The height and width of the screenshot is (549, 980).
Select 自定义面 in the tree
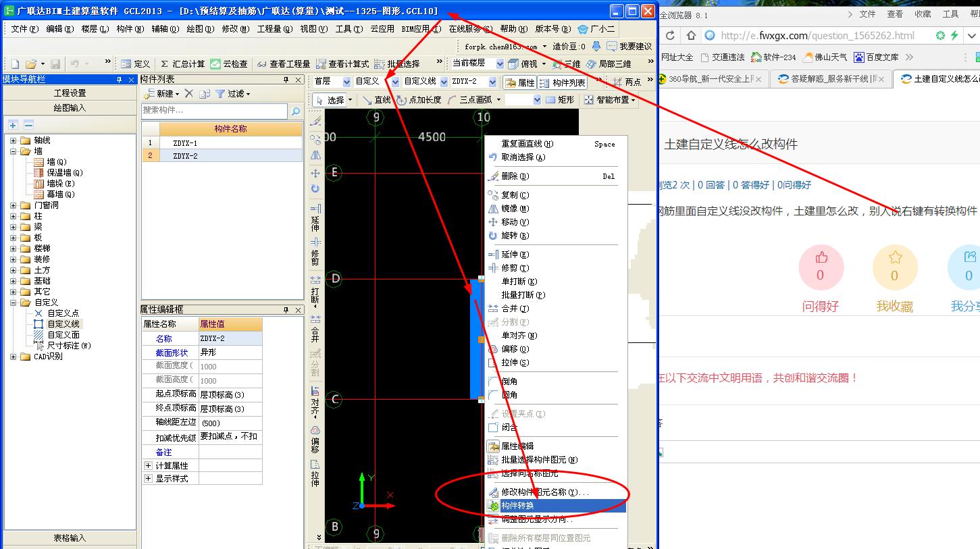tap(63, 335)
